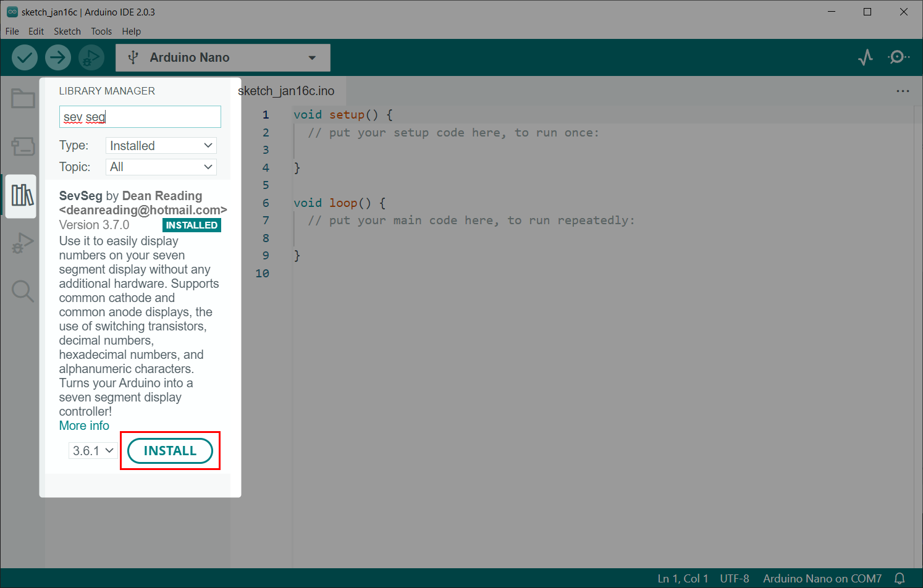Click the 'SevSeg by Dean Reading' library title

(130, 196)
